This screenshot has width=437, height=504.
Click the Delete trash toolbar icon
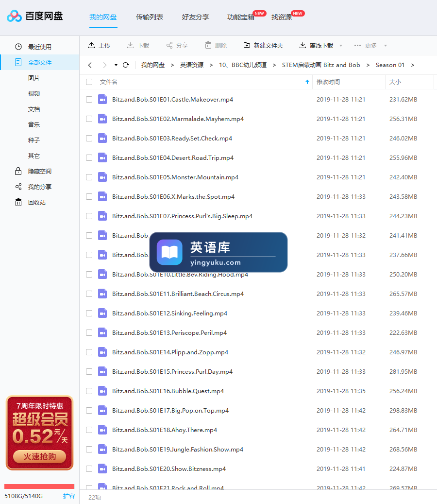(208, 45)
